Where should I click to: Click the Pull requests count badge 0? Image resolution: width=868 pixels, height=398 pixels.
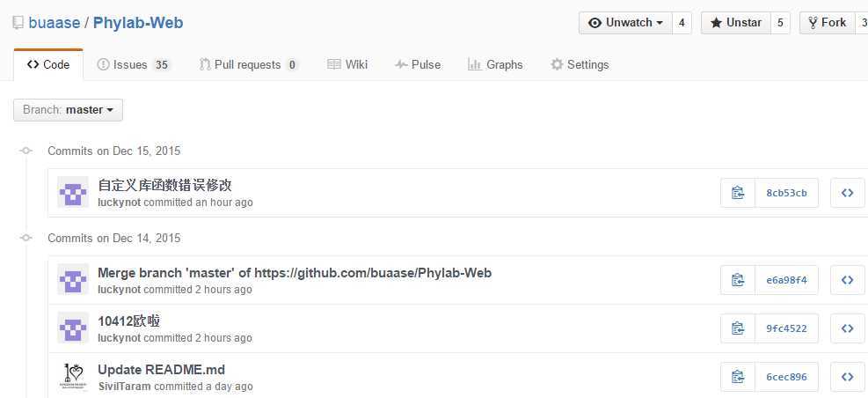point(292,65)
